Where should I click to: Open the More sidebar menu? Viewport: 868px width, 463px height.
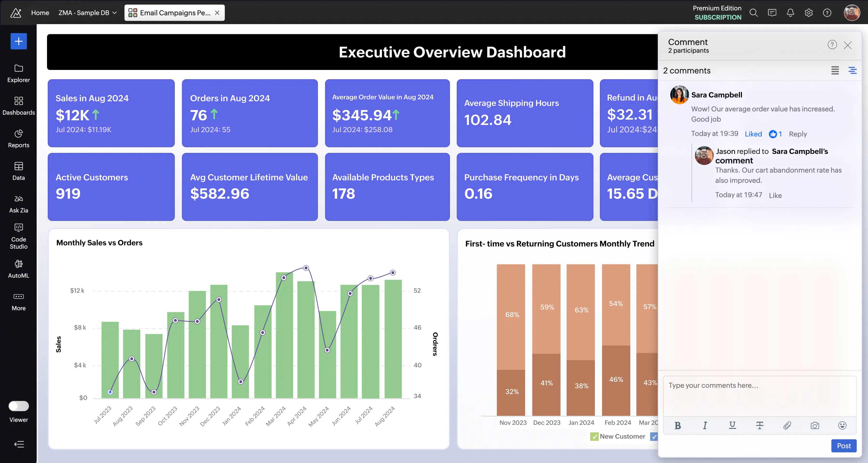coord(19,302)
